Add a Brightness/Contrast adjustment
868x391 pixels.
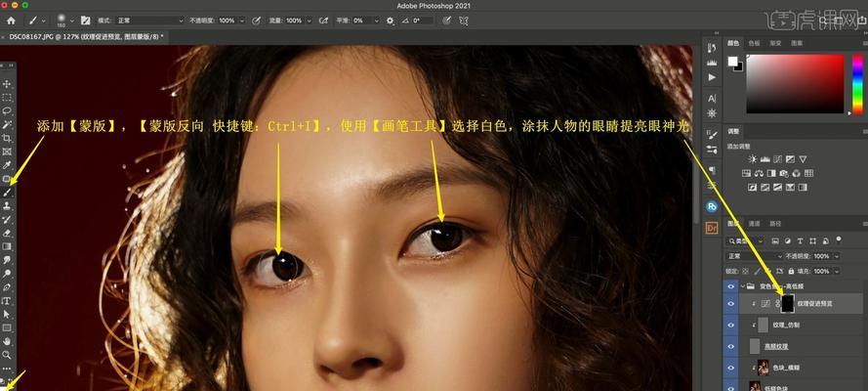click(752, 159)
